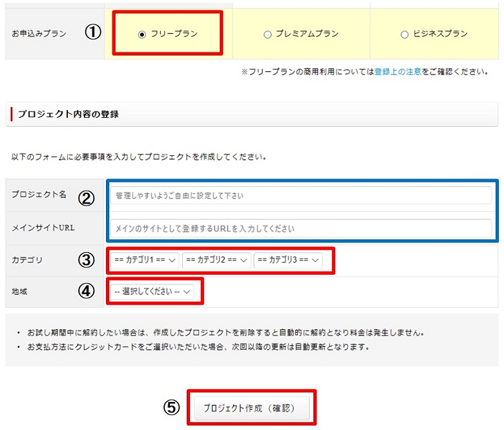Click the circled number 4 marker
Screen dimensions: 504x430
click(x=87, y=291)
